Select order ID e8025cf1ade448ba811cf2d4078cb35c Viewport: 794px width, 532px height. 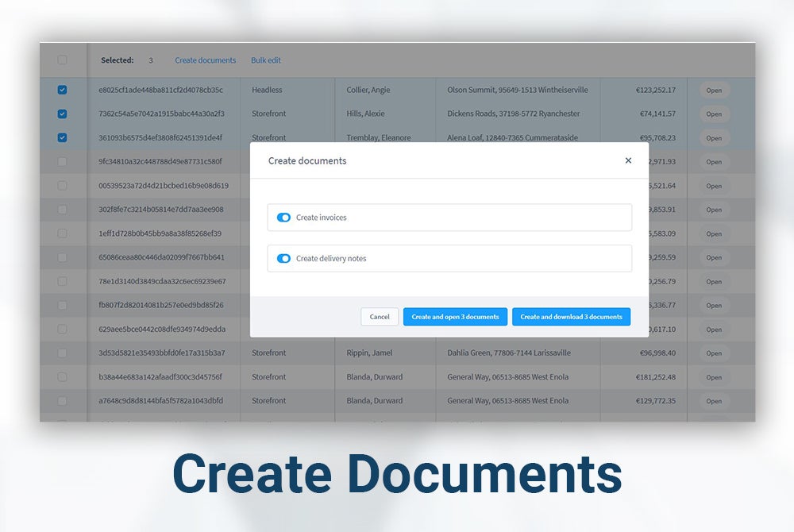pyautogui.click(x=160, y=90)
